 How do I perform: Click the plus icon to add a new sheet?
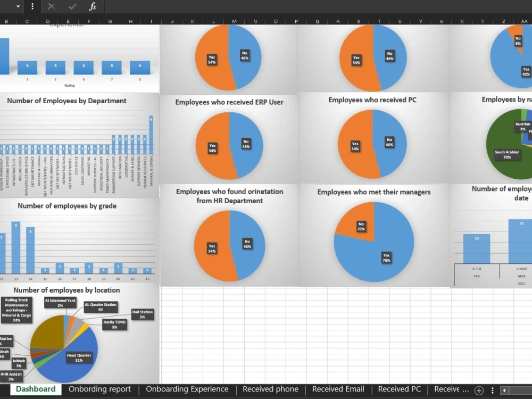click(x=478, y=389)
